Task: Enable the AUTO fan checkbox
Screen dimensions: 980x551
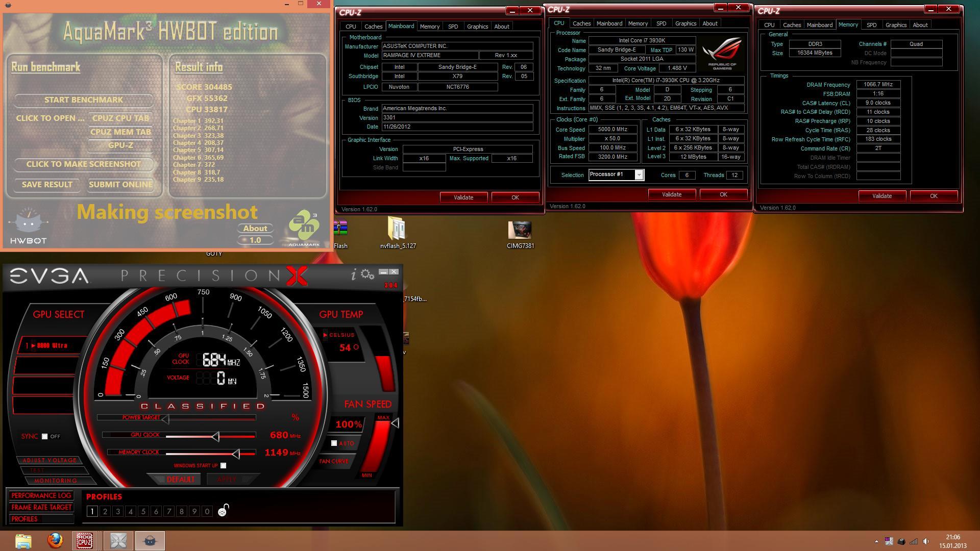Action: [x=334, y=443]
